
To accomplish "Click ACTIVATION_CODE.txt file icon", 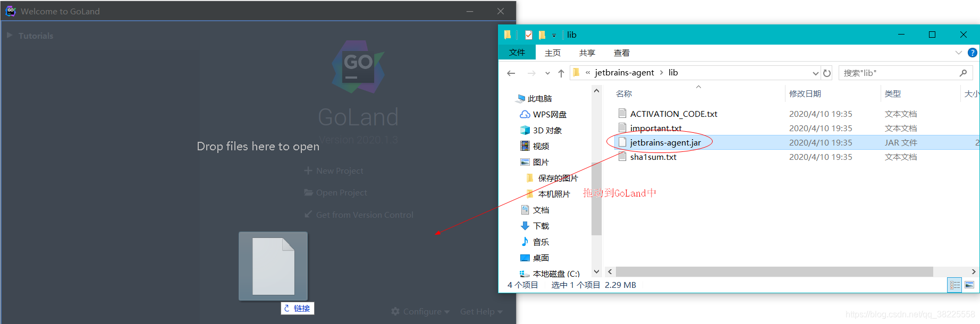I will pyautogui.click(x=622, y=113).
